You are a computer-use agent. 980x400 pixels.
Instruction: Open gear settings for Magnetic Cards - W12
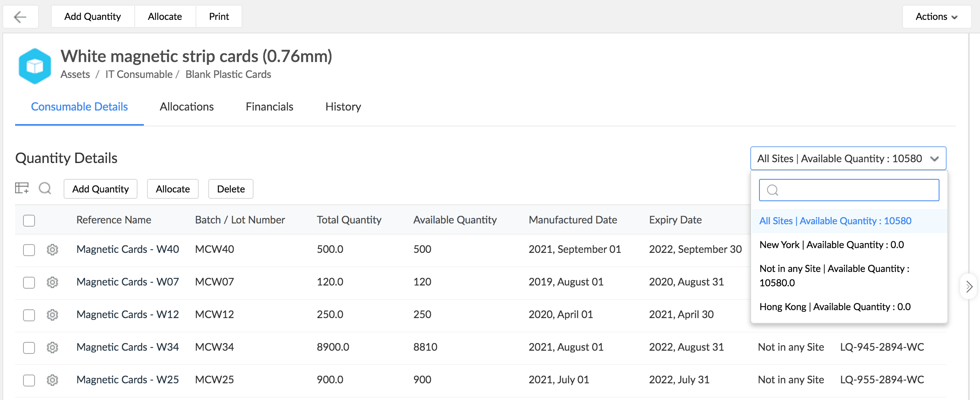[x=52, y=315]
